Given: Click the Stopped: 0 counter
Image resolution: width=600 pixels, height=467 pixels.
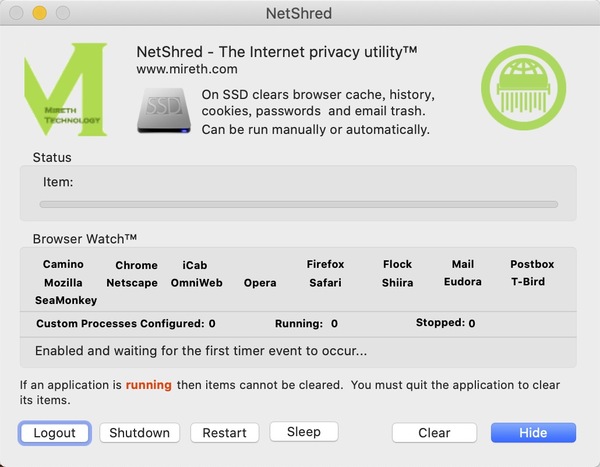Looking at the screenshot, I should (x=445, y=323).
